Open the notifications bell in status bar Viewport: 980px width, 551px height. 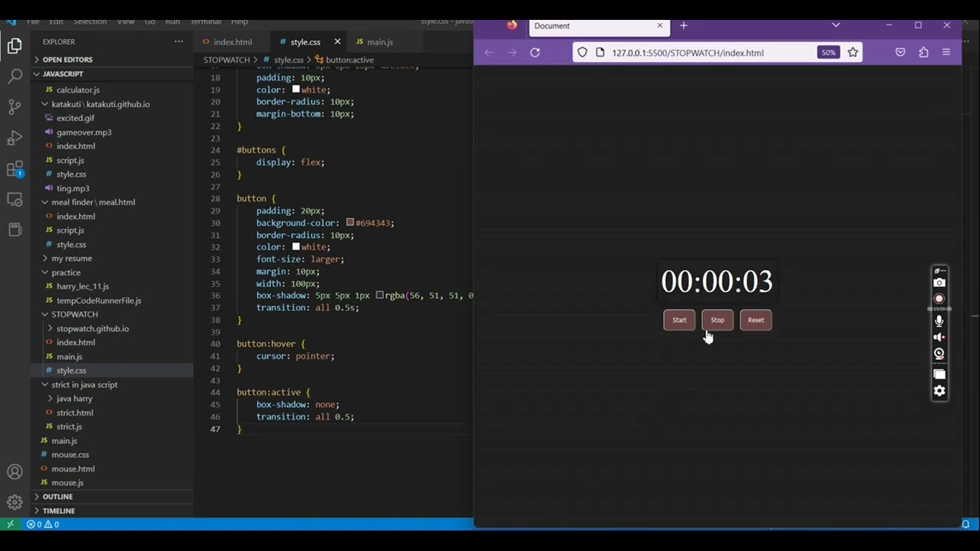[x=965, y=524]
